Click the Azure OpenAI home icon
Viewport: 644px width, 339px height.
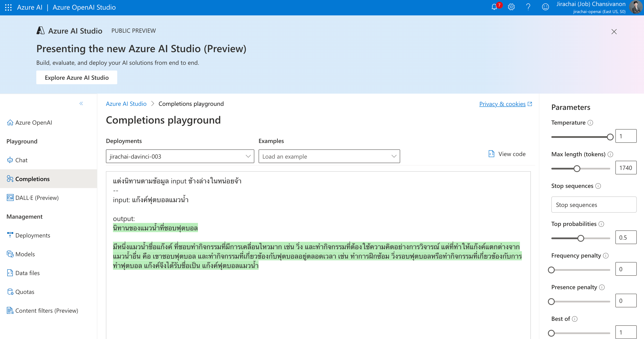(x=10, y=122)
